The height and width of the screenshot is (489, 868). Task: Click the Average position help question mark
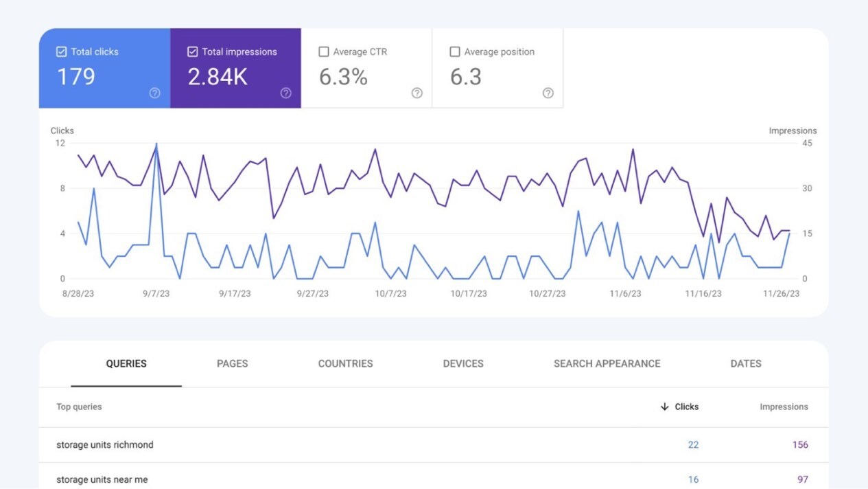[x=547, y=93]
